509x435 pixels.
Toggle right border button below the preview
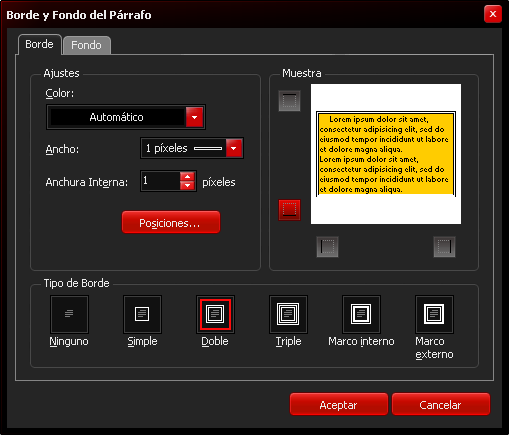tap(444, 247)
